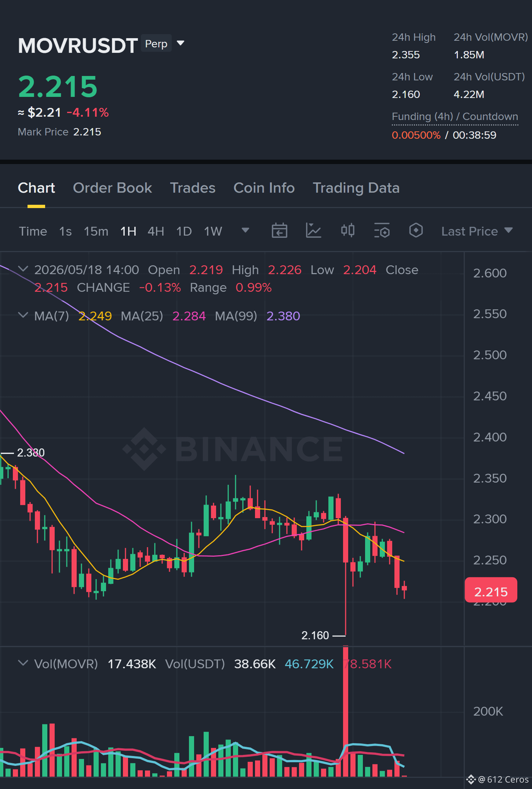Image resolution: width=532 pixels, height=789 pixels.
Task: Switch to the 4H interval
Action: [156, 231]
